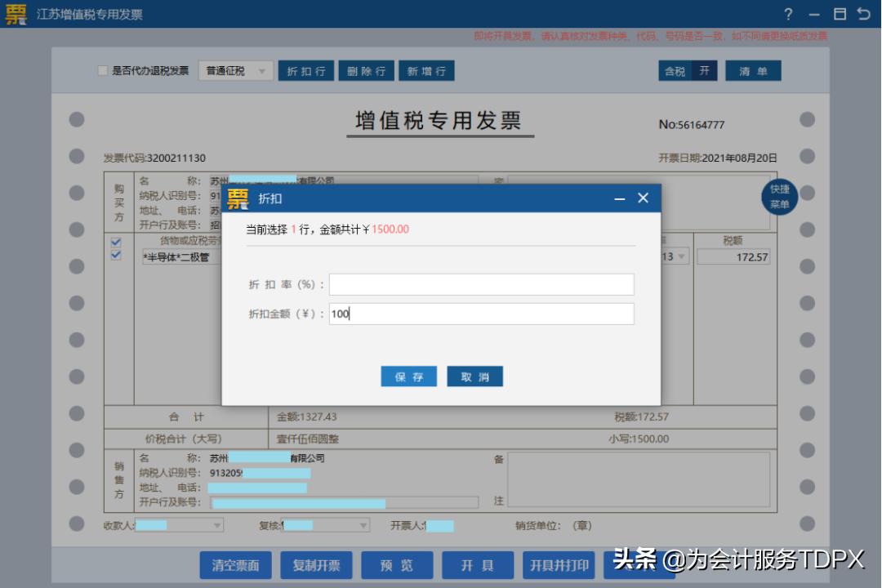
Task: Click the 折扣行 discount row button
Action: [306, 70]
